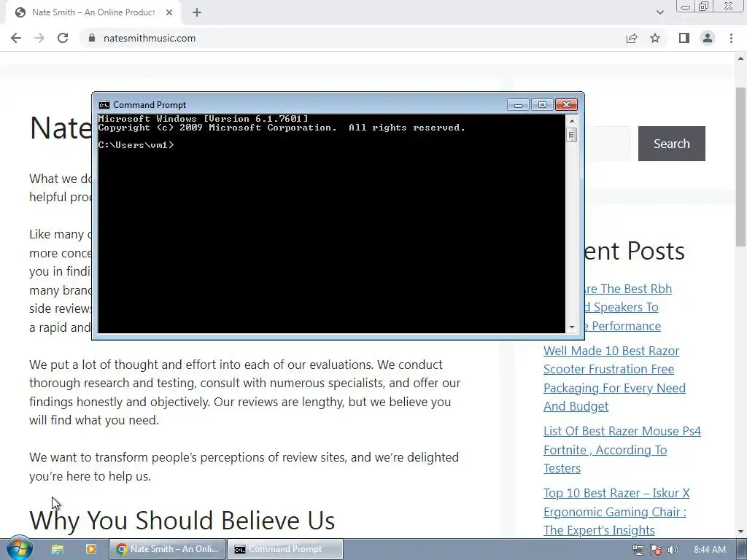This screenshot has width=747, height=560.
Task: Click Command Prompt scrollbar up arrow
Action: pyautogui.click(x=572, y=120)
